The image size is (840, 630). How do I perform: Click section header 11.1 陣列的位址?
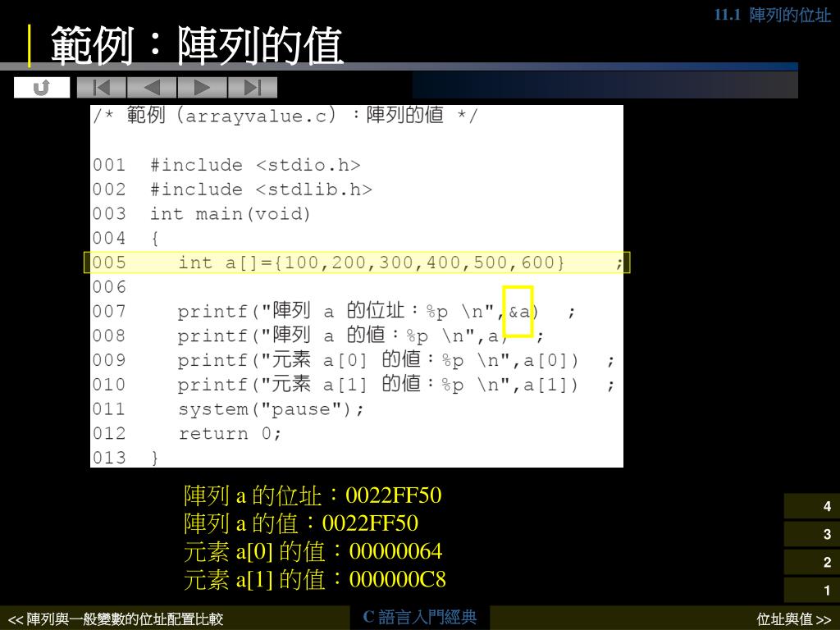click(x=772, y=15)
